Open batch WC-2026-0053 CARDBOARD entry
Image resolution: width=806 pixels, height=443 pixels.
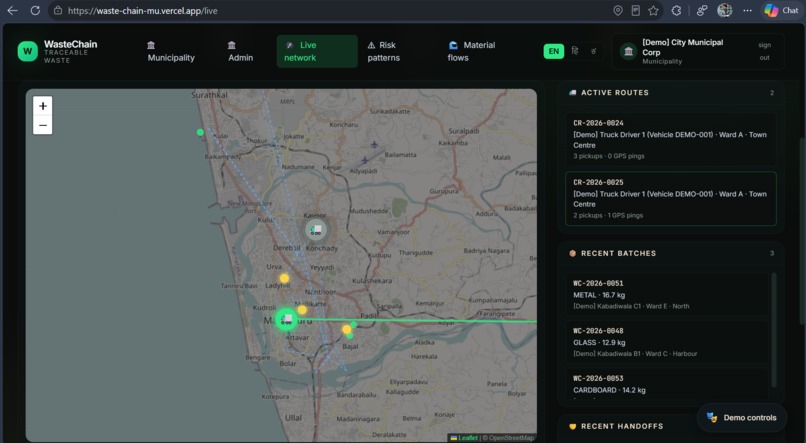(667, 384)
